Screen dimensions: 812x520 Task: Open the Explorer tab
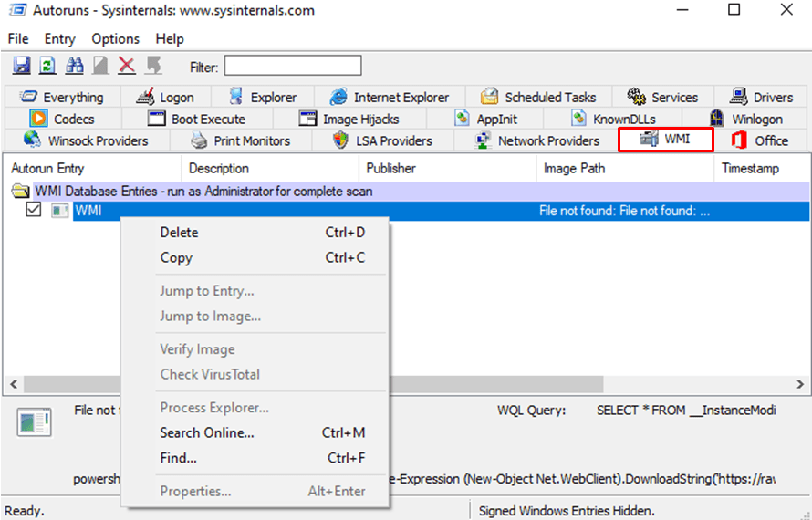(x=263, y=97)
